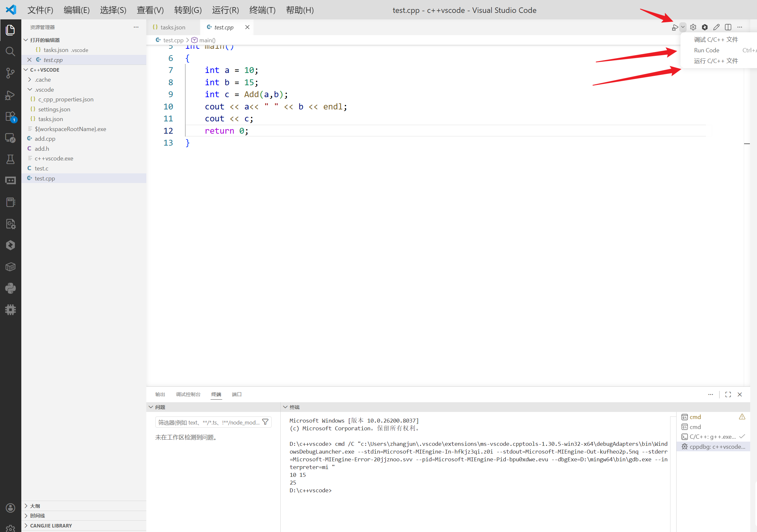
Task: Collapse the 终端 section in the panel
Action: [285, 407]
